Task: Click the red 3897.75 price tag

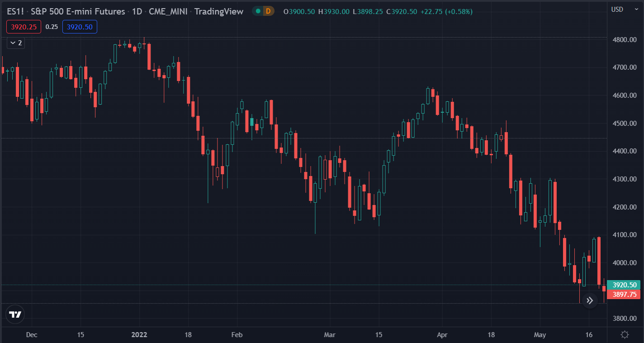Action: point(624,295)
